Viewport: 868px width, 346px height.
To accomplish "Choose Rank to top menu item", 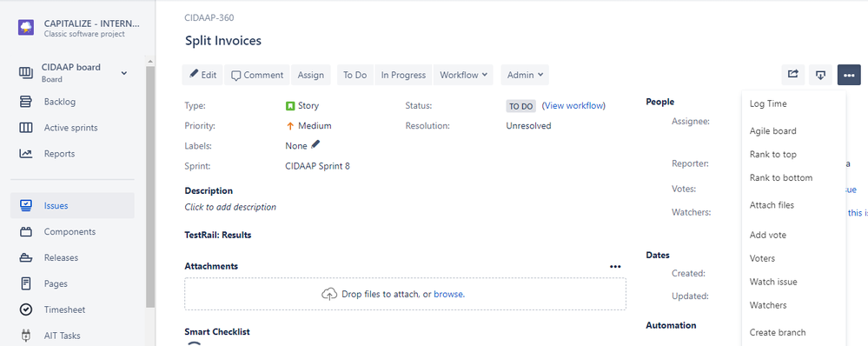I will (793, 155).
